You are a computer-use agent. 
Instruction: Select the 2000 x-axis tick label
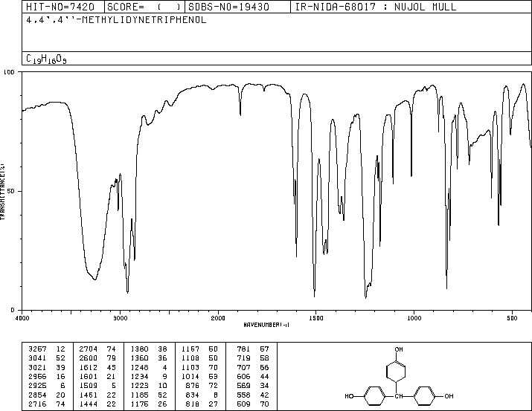pos(218,318)
